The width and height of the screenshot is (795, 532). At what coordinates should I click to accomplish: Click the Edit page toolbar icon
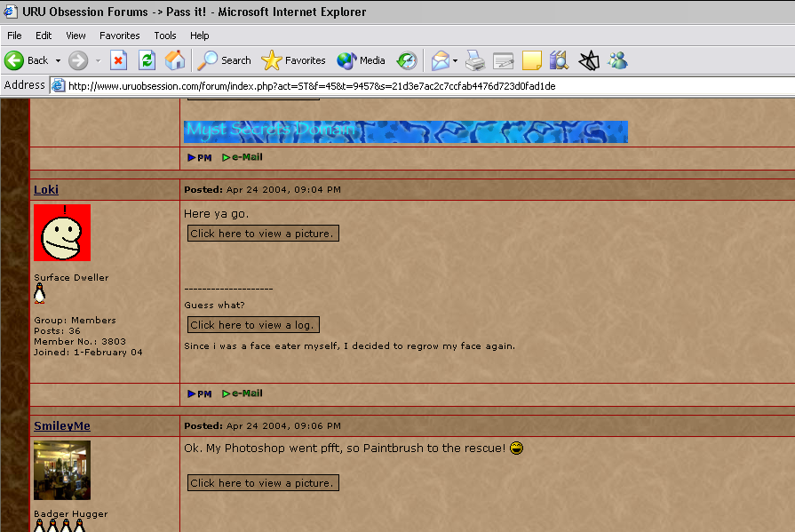[504, 60]
